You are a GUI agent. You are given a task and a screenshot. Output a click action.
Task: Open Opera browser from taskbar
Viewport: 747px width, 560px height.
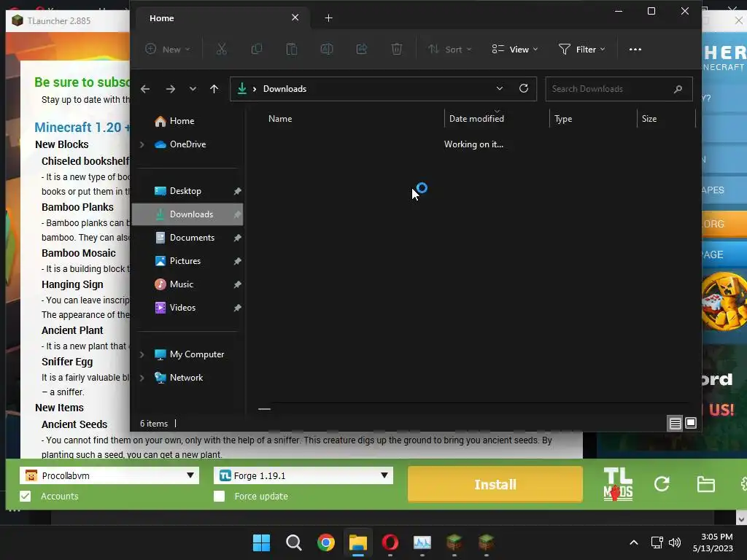pos(390,542)
